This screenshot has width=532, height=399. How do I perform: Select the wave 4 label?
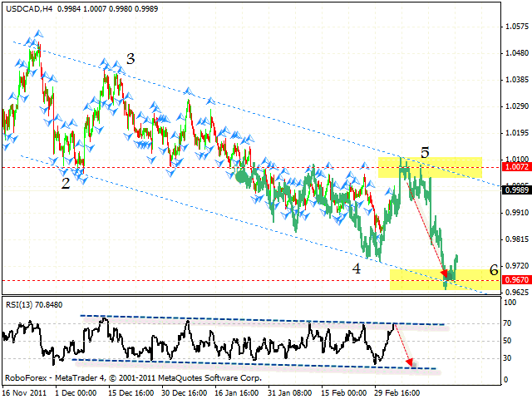coord(357,268)
